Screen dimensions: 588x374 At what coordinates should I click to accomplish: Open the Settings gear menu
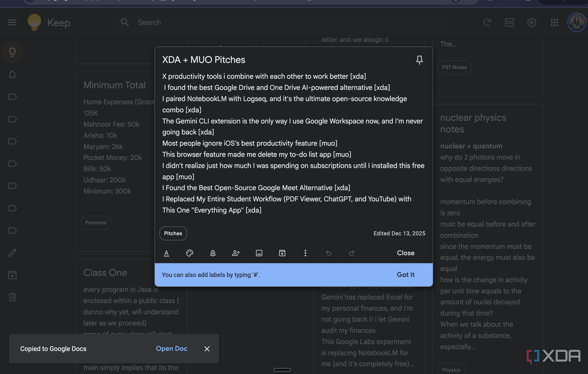(x=532, y=22)
